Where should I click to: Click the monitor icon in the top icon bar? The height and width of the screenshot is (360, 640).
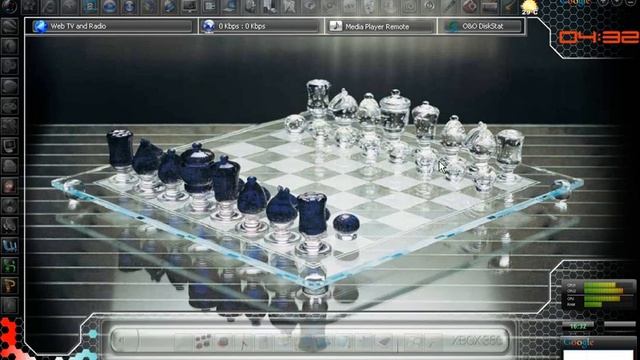[190, 6]
